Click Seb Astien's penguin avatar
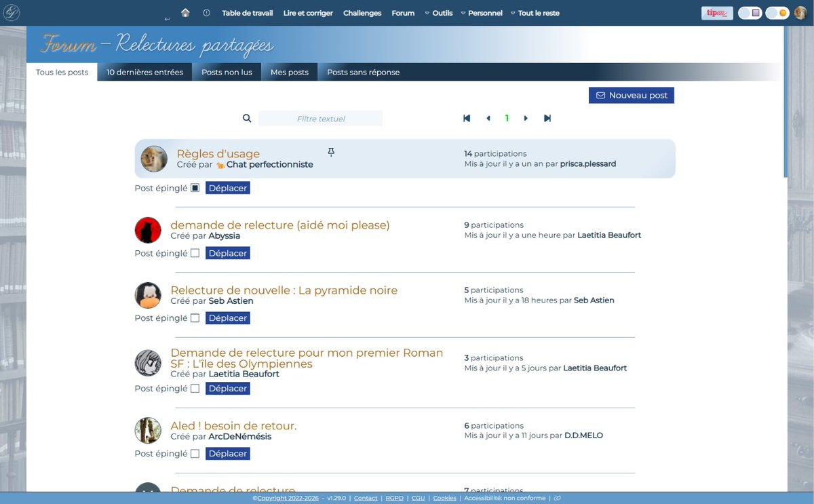The image size is (814, 504). tap(148, 295)
